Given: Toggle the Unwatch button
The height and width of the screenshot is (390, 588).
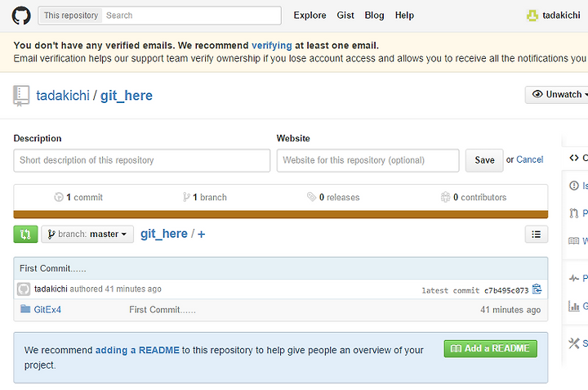Looking at the screenshot, I should 556,95.
